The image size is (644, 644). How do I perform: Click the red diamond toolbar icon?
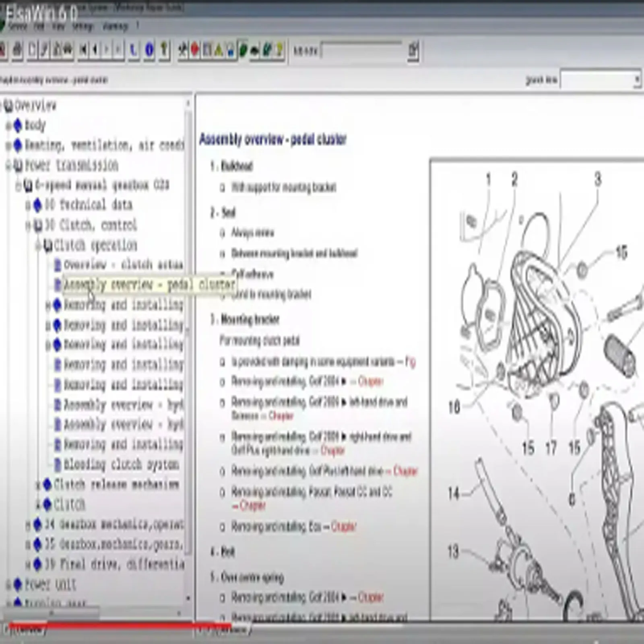[195, 50]
